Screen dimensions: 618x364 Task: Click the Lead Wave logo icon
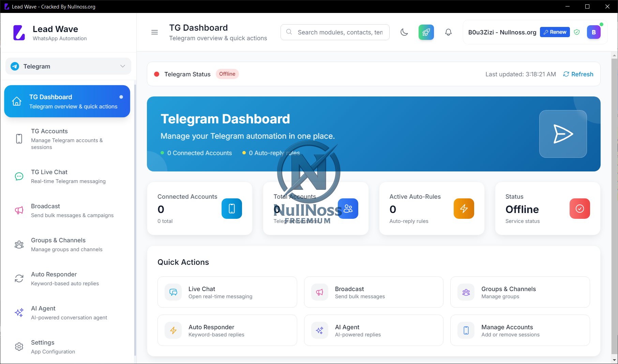(x=19, y=33)
